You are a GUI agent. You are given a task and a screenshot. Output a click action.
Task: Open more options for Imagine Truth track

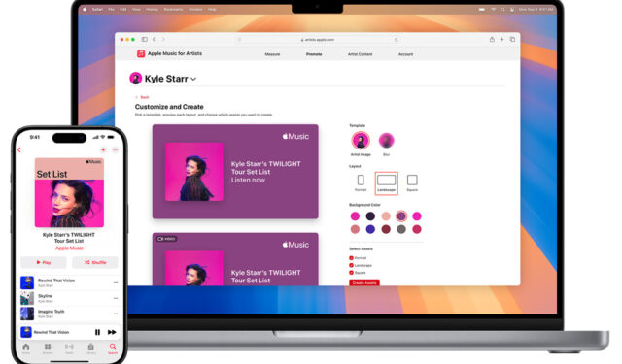point(116,314)
